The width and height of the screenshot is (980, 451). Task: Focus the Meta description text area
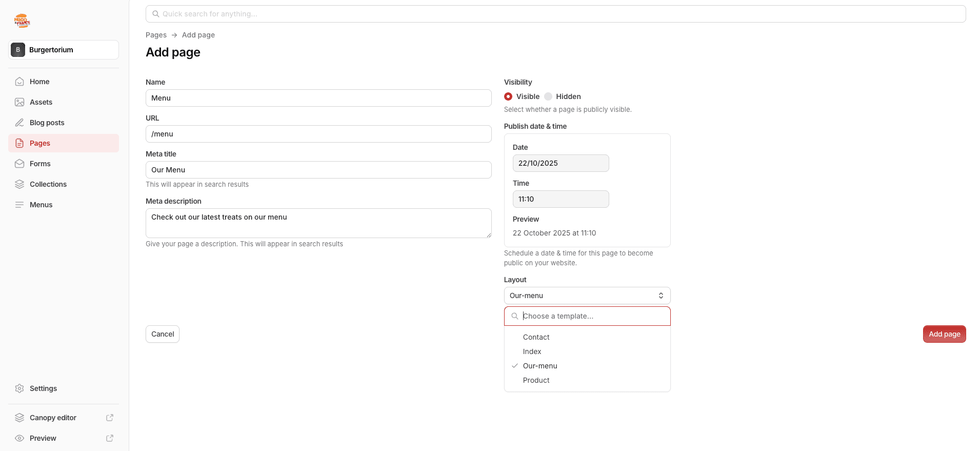pyautogui.click(x=318, y=223)
